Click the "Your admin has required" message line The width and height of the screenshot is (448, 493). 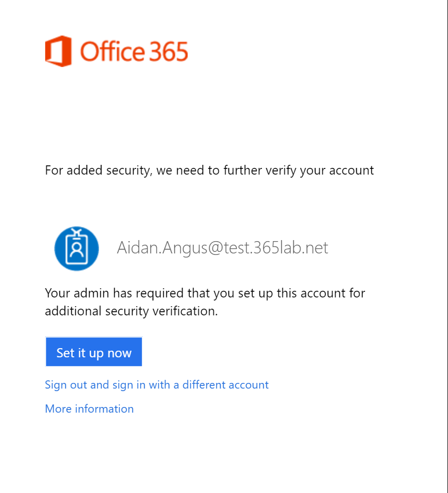(205, 293)
